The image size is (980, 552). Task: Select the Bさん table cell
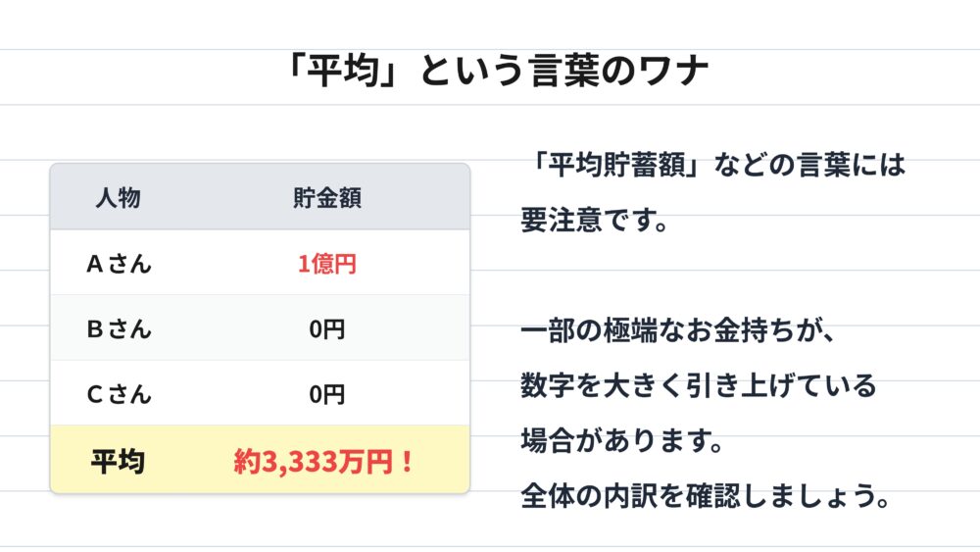119,328
